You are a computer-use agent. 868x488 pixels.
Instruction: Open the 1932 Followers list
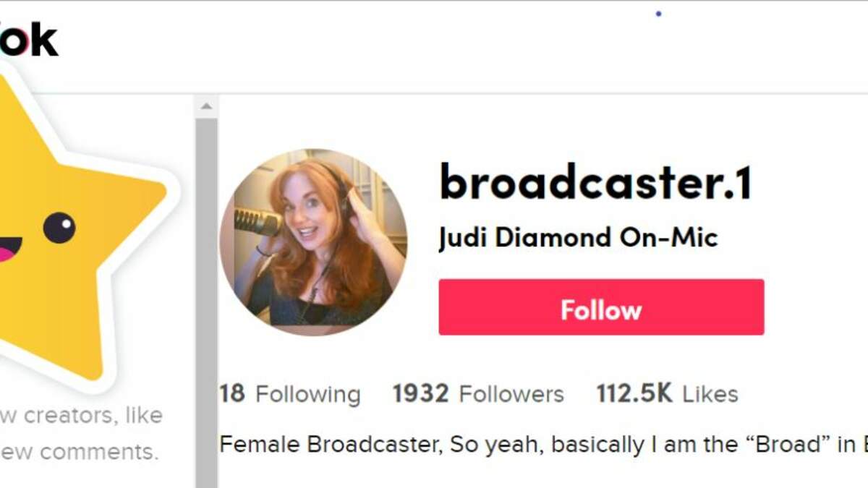tap(478, 394)
